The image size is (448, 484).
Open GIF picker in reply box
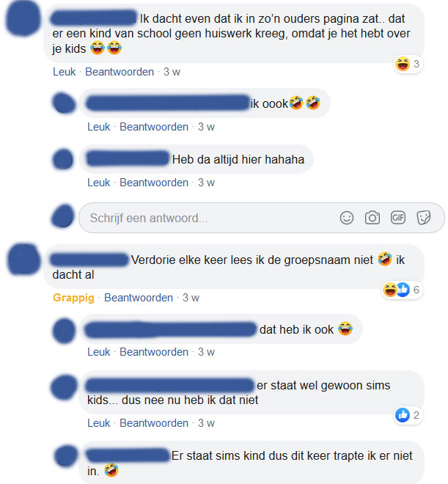pyautogui.click(x=398, y=218)
